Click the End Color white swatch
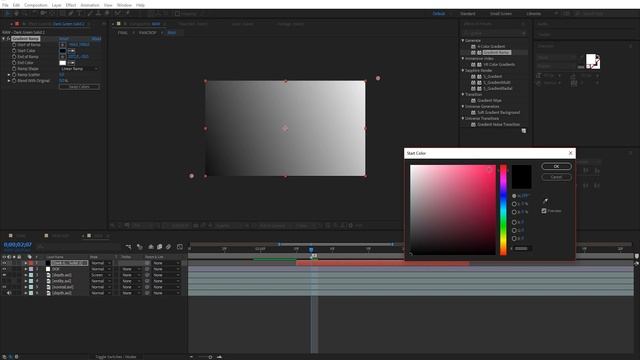This screenshot has height=360, width=640. (62, 63)
